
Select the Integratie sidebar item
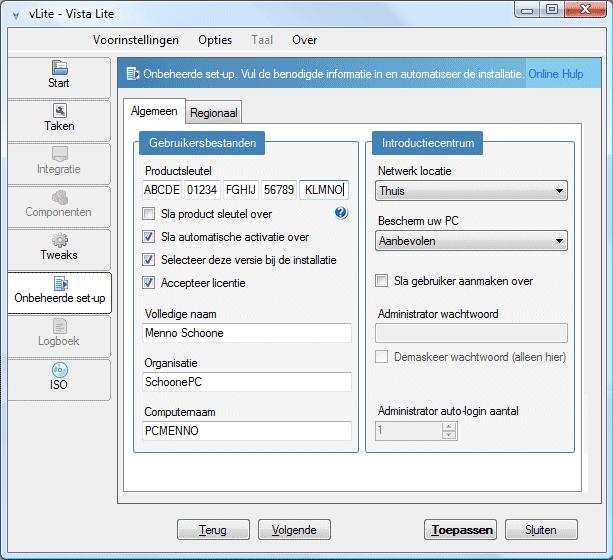pyautogui.click(x=59, y=163)
